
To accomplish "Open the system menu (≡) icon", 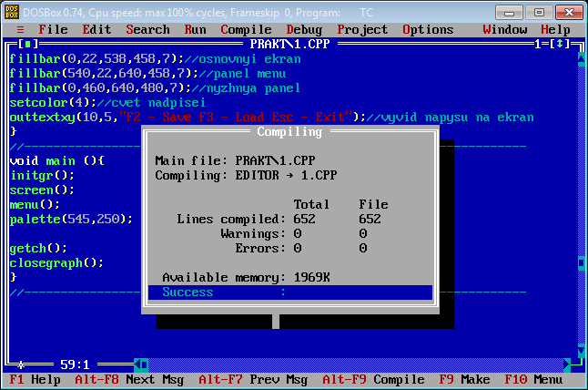I will coord(20,30).
